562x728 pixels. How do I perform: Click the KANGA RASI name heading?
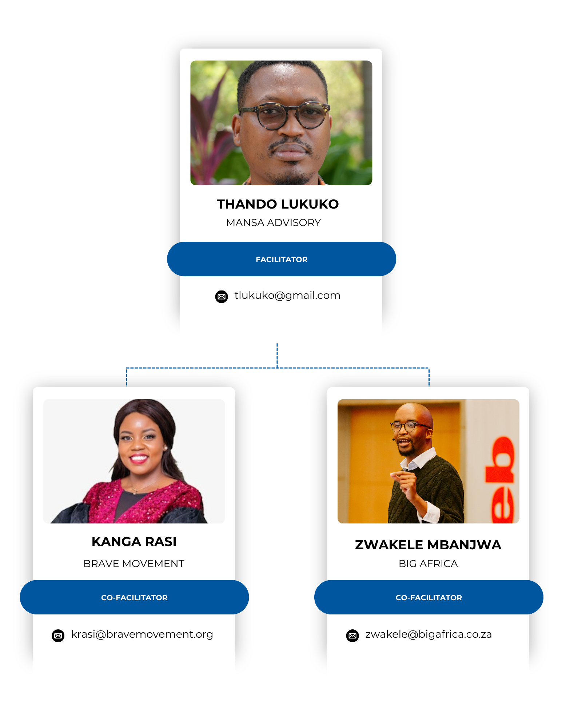[134, 542]
